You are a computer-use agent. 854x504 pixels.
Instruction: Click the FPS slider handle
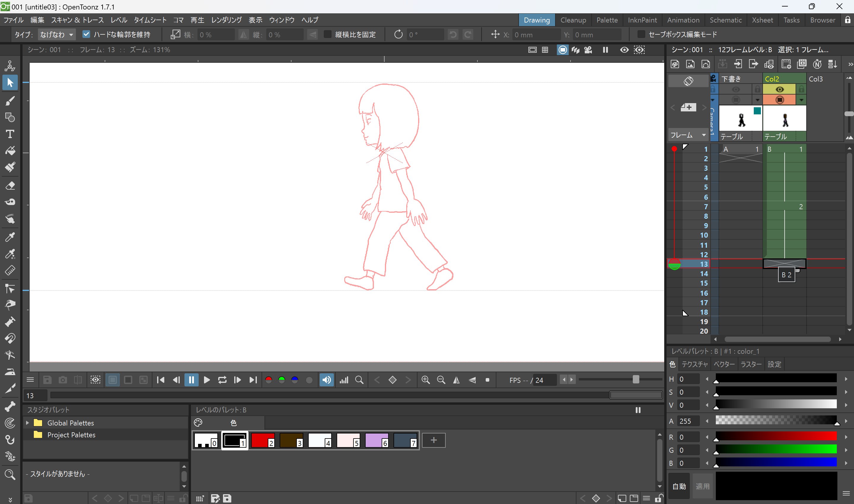(x=636, y=379)
